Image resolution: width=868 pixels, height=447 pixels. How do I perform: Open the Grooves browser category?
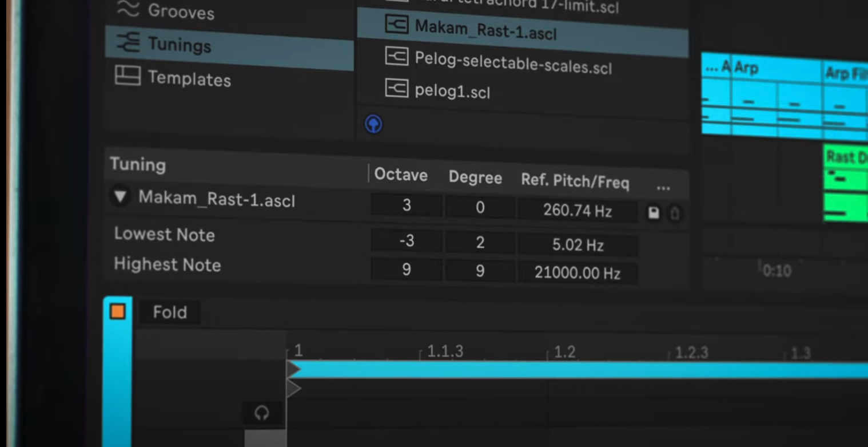(x=166, y=10)
